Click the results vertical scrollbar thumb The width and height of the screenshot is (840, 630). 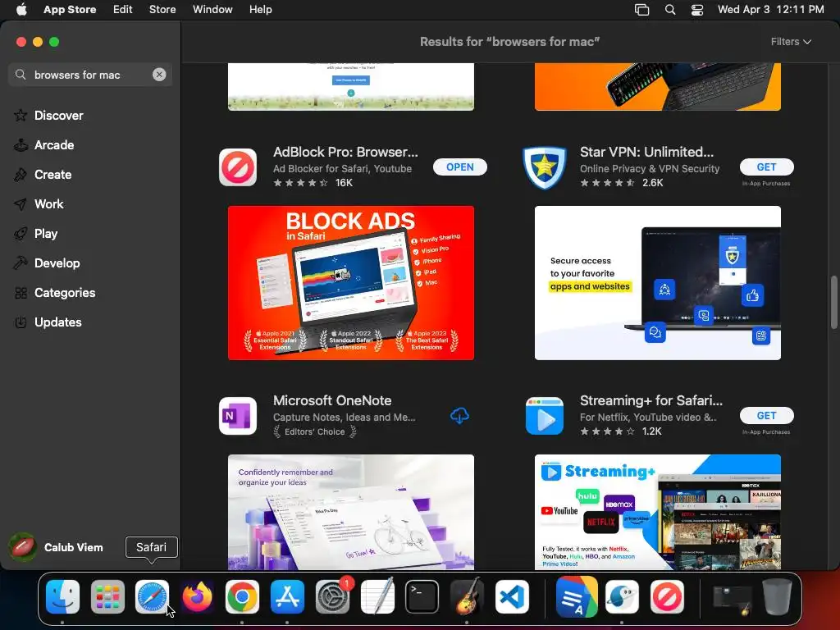833,302
